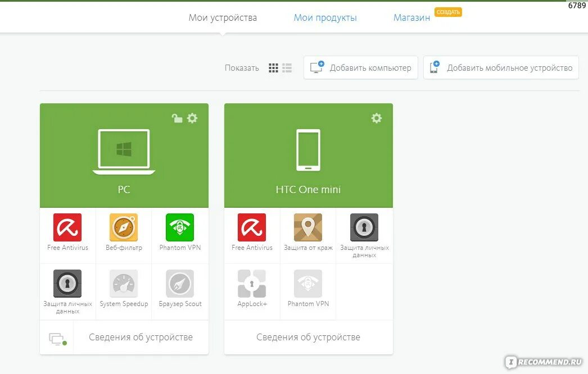Click the PC device name
588x374 pixels.
point(124,190)
